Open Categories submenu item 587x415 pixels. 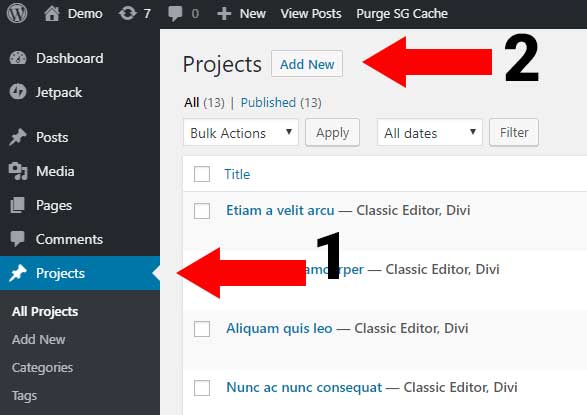pos(42,368)
